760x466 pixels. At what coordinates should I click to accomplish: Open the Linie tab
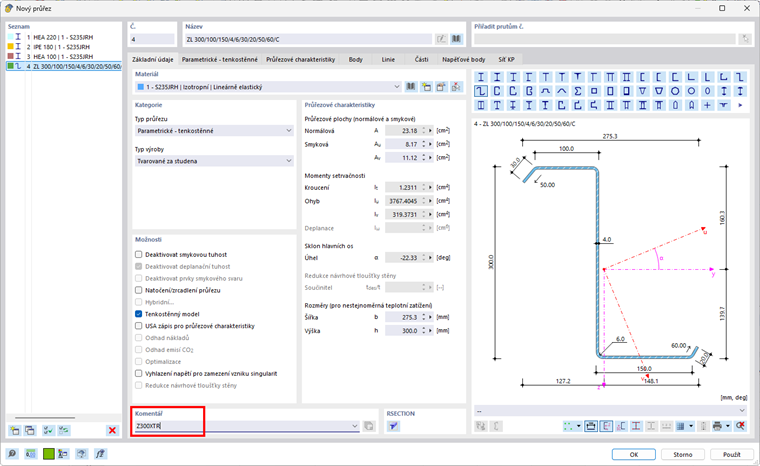[388, 59]
